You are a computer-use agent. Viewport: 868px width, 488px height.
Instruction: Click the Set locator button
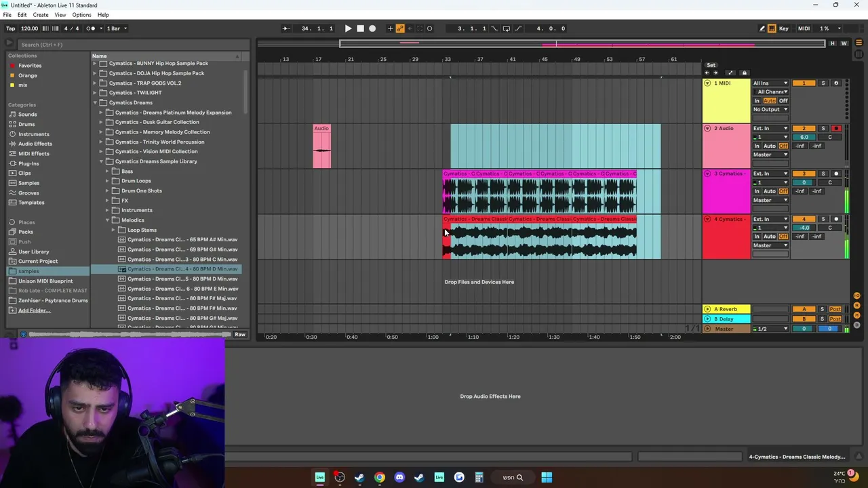(711, 65)
